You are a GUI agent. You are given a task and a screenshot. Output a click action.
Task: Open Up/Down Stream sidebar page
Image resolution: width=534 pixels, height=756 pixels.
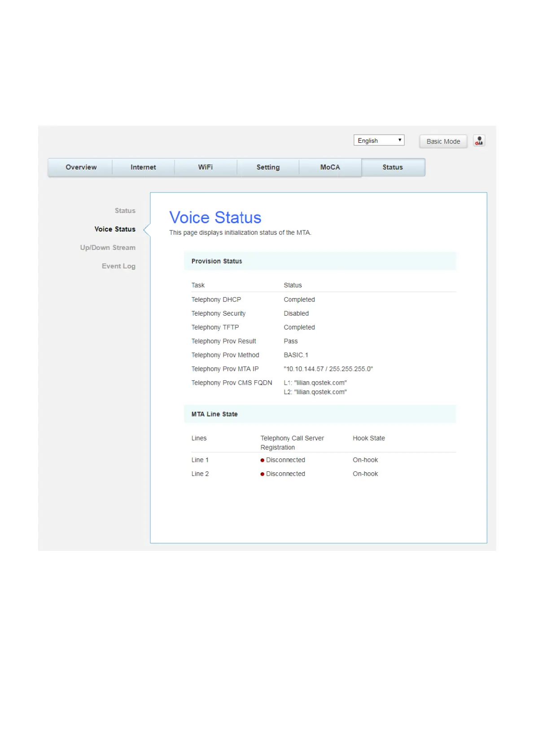(x=108, y=247)
